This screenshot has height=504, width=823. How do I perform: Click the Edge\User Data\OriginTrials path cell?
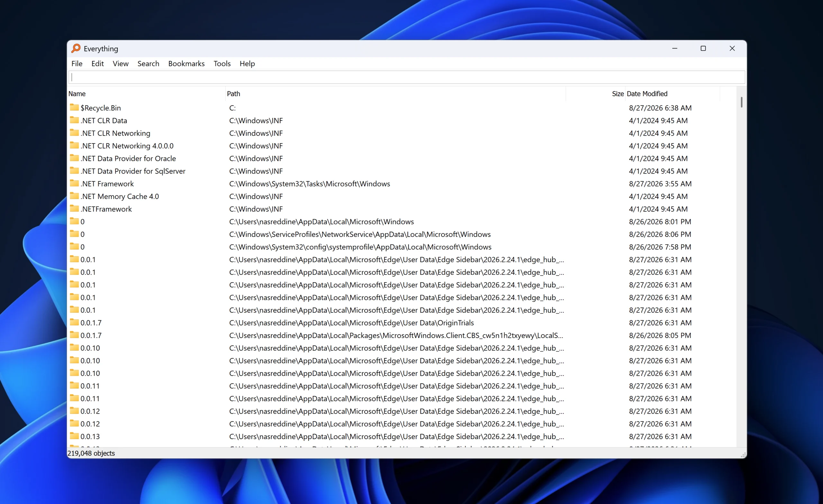[351, 323]
